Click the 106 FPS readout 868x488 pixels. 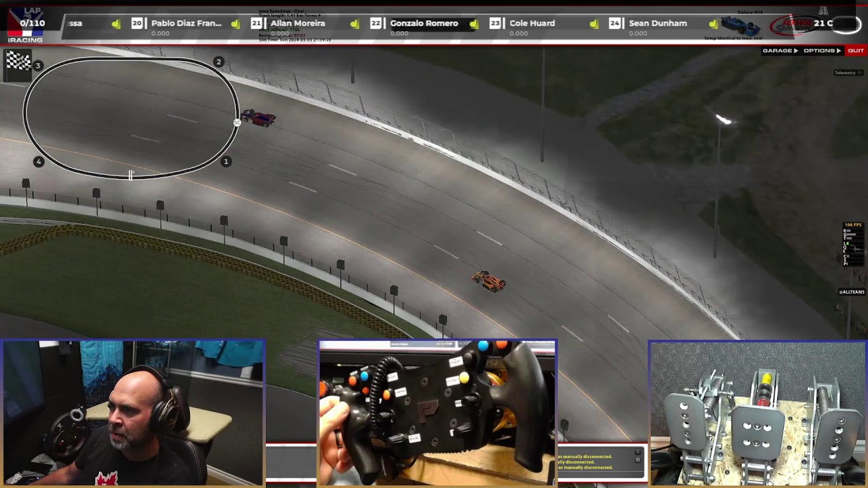(x=853, y=225)
